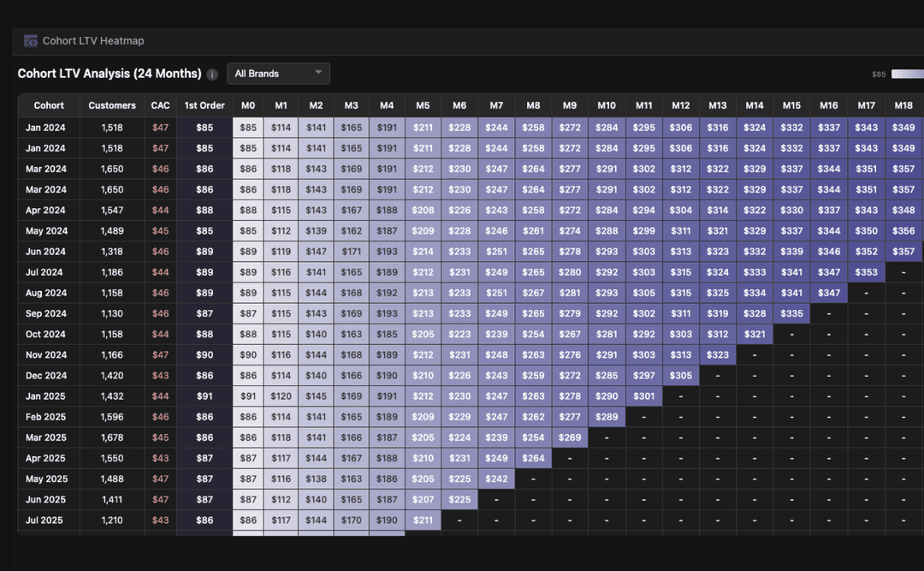Click the CAC column header
Viewport: 924px width, 571px height.
point(160,105)
